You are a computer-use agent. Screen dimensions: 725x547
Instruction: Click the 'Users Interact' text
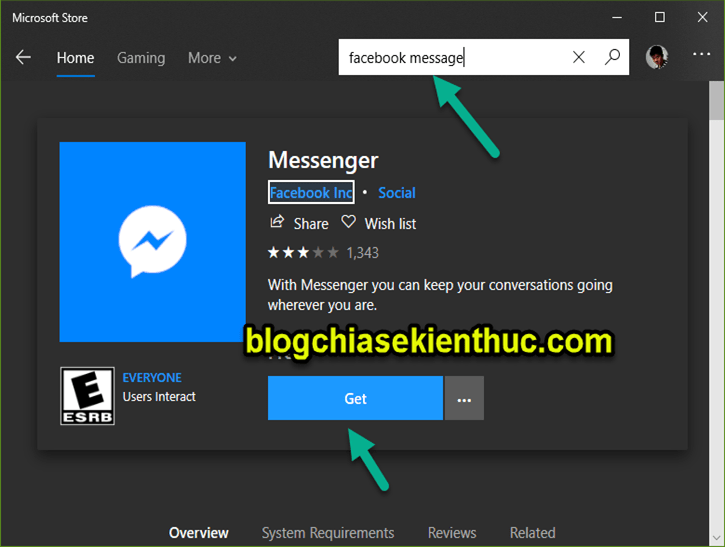tap(159, 397)
